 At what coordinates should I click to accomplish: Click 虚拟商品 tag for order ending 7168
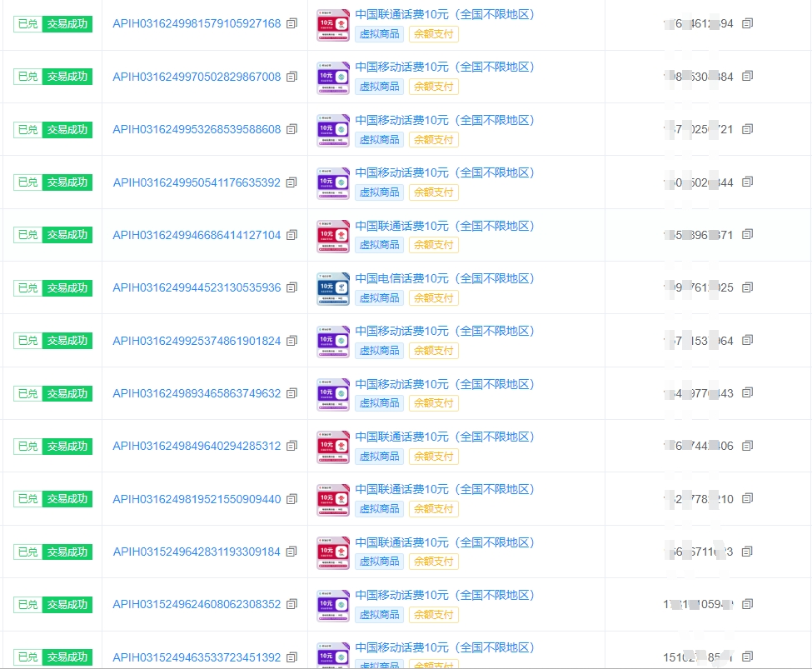coord(380,34)
